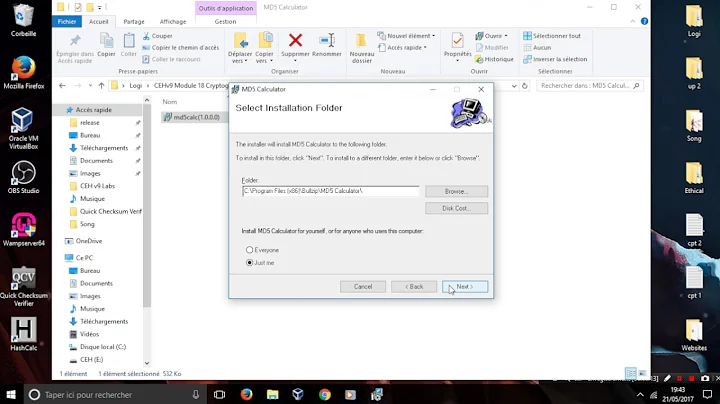Screen dimensions: 720x404
Task: Open Historique in the Ouvrir group
Action: tap(495, 59)
